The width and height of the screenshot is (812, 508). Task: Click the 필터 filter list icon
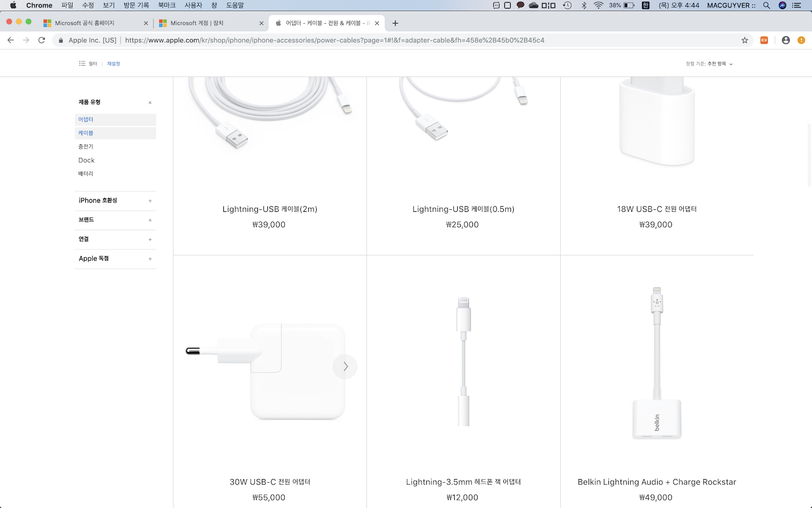tap(82, 63)
